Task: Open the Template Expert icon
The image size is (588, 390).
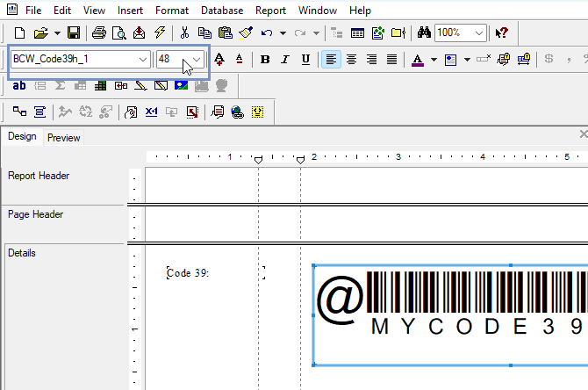Action: point(192,112)
